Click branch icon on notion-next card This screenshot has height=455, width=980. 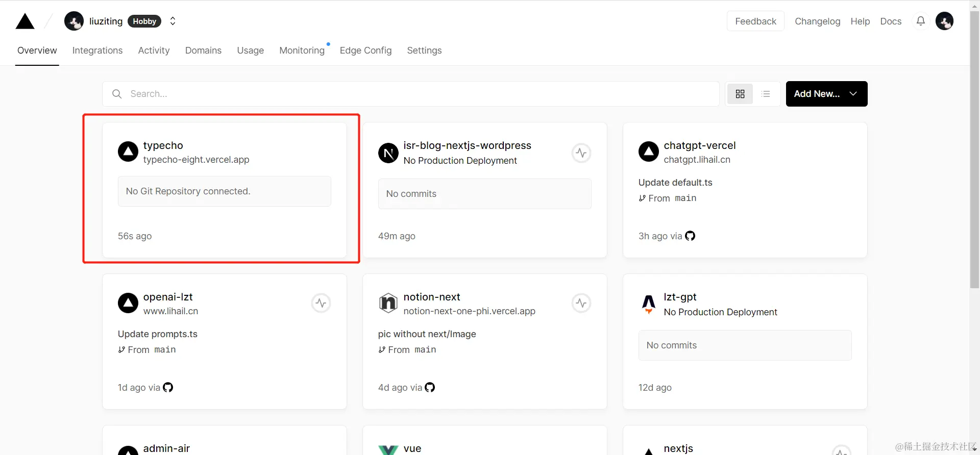[382, 349]
